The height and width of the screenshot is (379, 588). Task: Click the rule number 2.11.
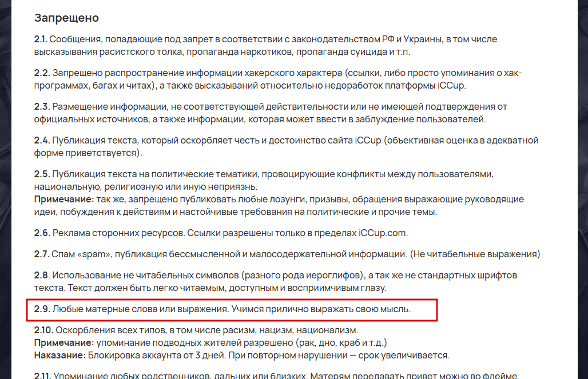pyautogui.click(x=43, y=375)
